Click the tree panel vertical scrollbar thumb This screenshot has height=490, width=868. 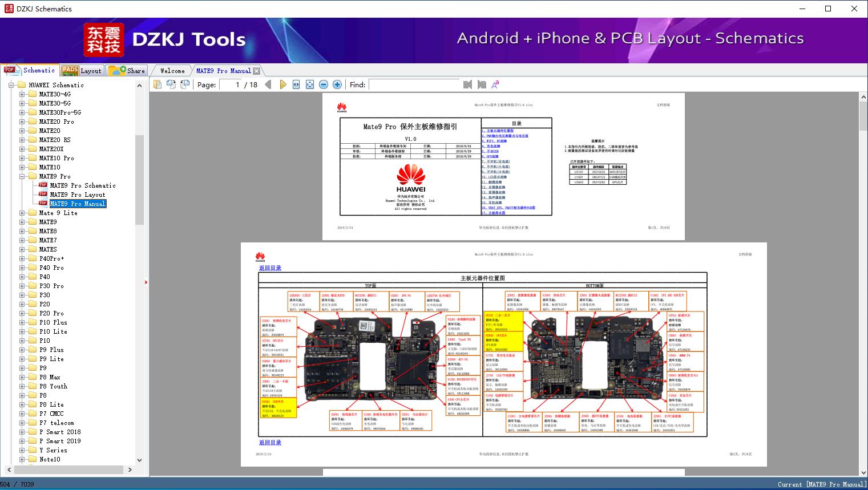[x=139, y=180]
